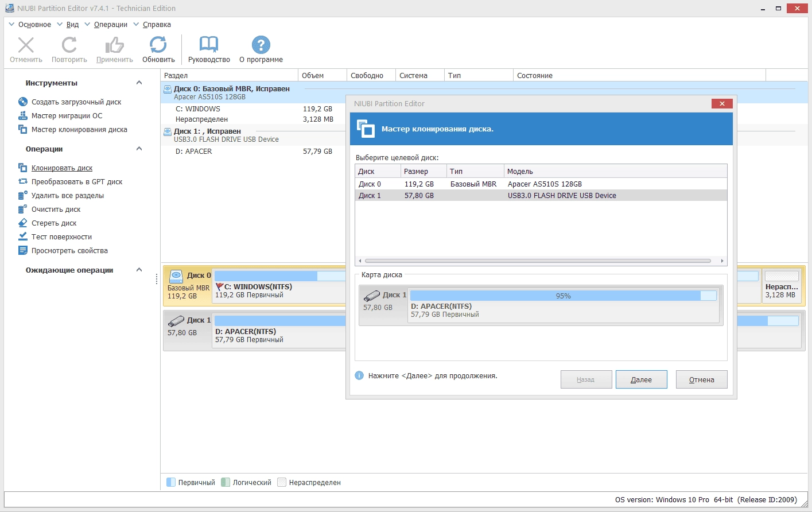Click the Далее button in wizard
Image resolution: width=812 pixels, height=512 pixels.
coord(641,379)
